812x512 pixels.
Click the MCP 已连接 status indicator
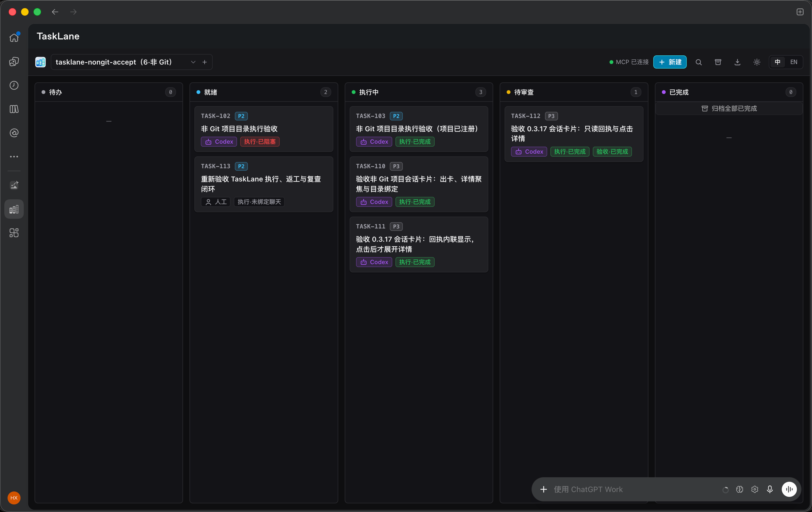click(x=629, y=62)
